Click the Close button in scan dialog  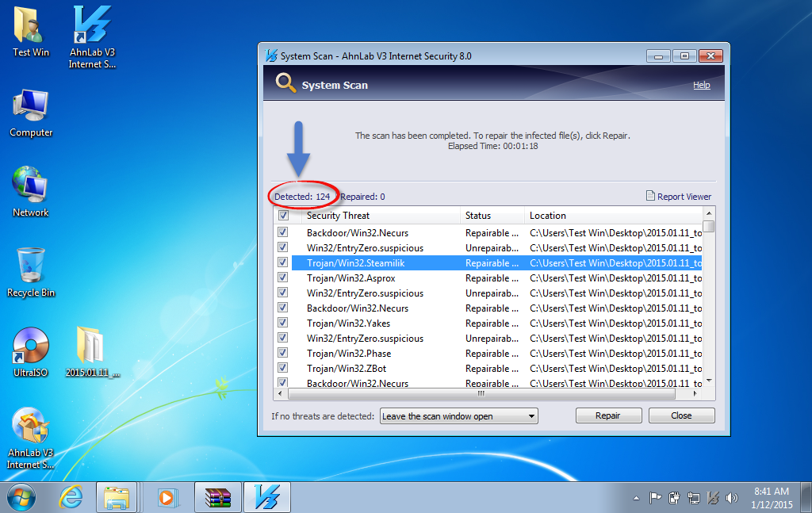681,415
